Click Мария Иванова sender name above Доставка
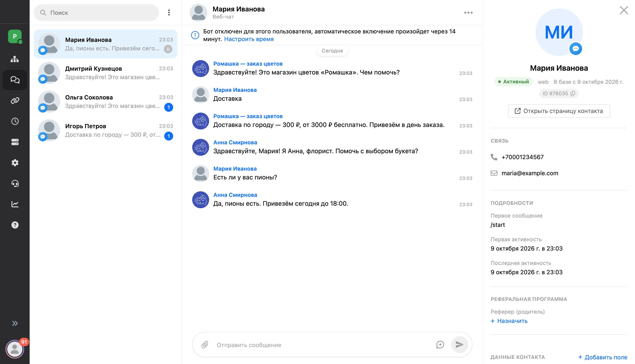Screen dimensions: 635x364 point(235,90)
